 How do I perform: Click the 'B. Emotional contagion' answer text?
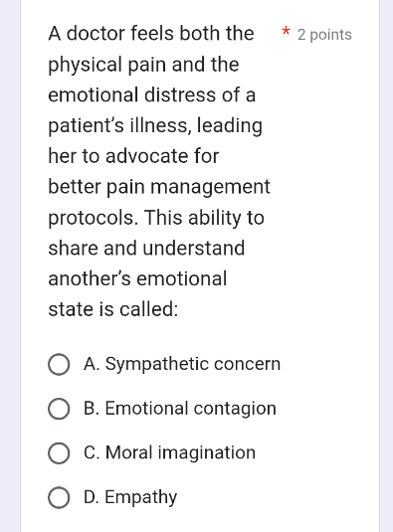(x=180, y=409)
